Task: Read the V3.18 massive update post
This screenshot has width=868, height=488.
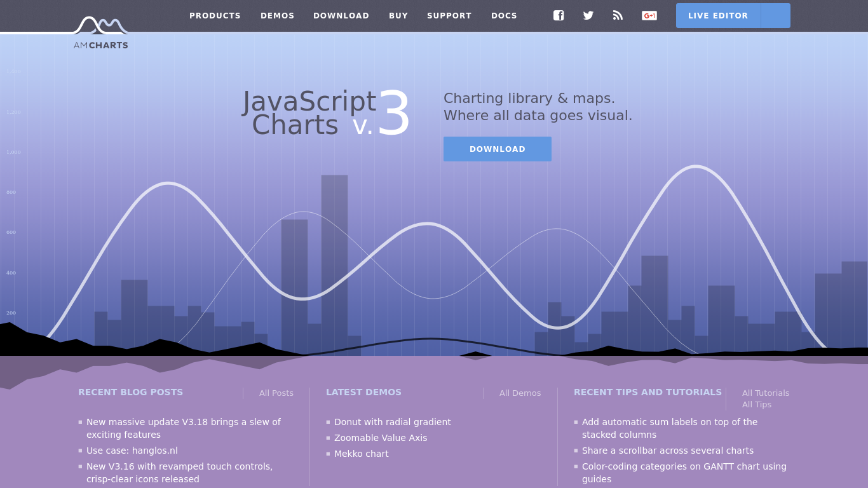Action: coord(184,428)
